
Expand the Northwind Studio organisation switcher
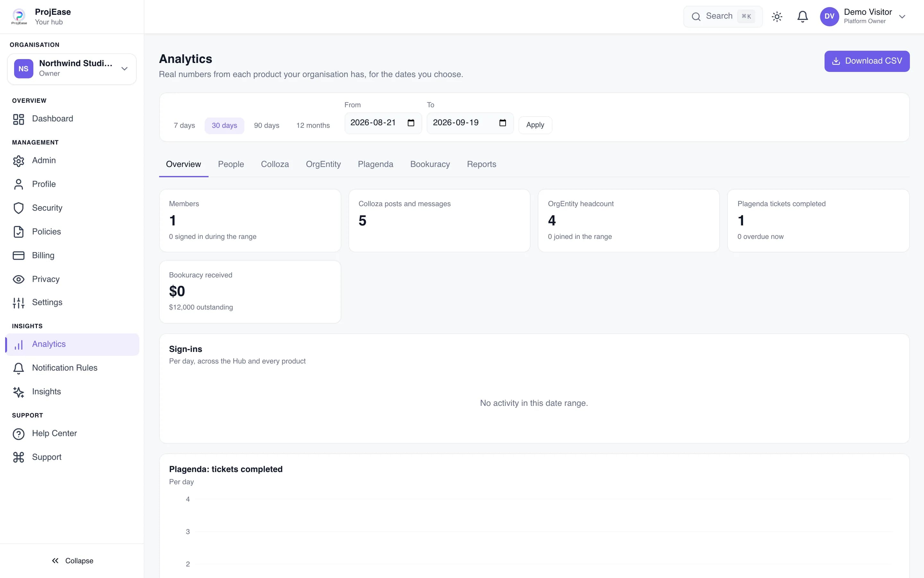[72, 69]
